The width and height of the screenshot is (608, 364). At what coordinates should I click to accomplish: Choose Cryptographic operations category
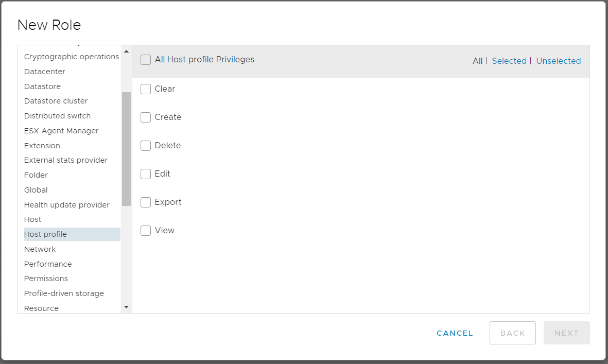tap(72, 57)
